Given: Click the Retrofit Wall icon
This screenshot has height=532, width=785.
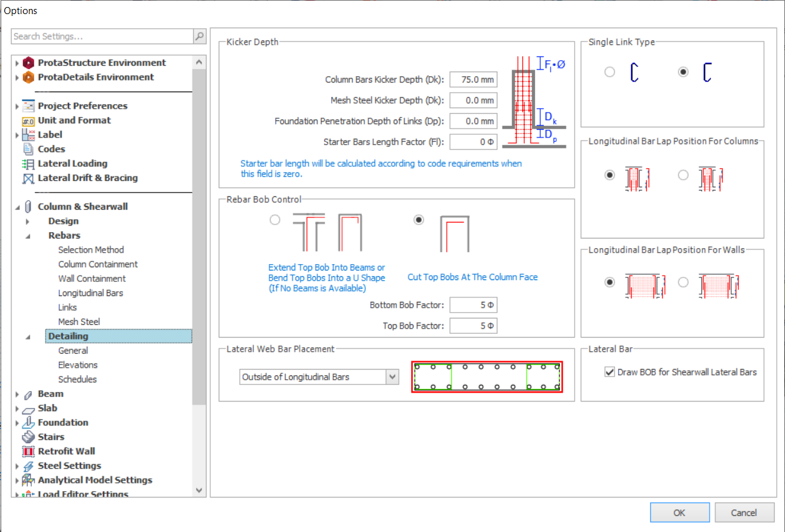Looking at the screenshot, I should click(28, 451).
